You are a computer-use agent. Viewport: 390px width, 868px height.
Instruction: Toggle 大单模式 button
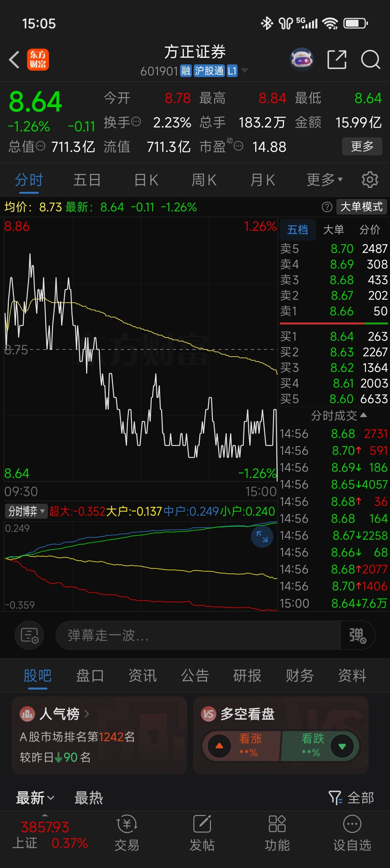(361, 207)
